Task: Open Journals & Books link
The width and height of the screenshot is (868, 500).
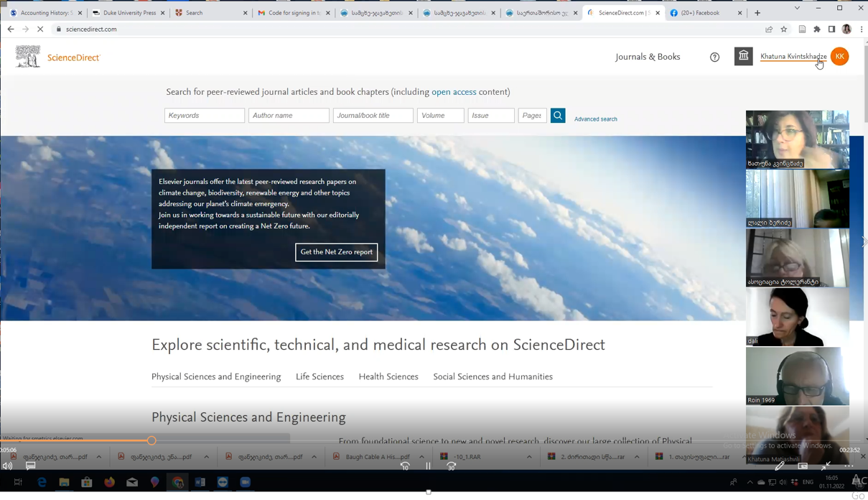Action: 648,57
